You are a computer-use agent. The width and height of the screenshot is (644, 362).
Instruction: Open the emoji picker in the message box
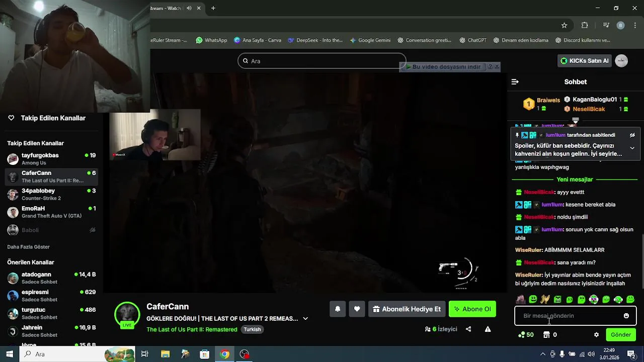click(x=626, y=316)
